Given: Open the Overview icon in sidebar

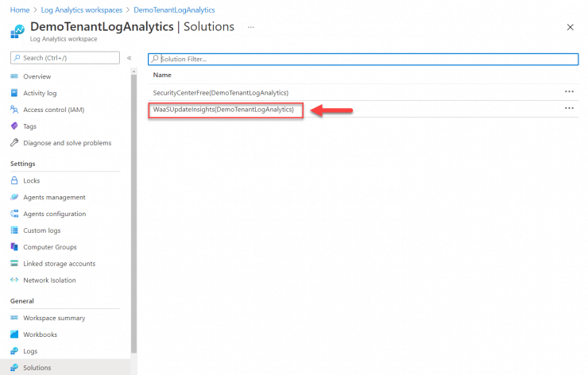Looking at the screenshot, I should pyautogui.click(x=14, y=76).
